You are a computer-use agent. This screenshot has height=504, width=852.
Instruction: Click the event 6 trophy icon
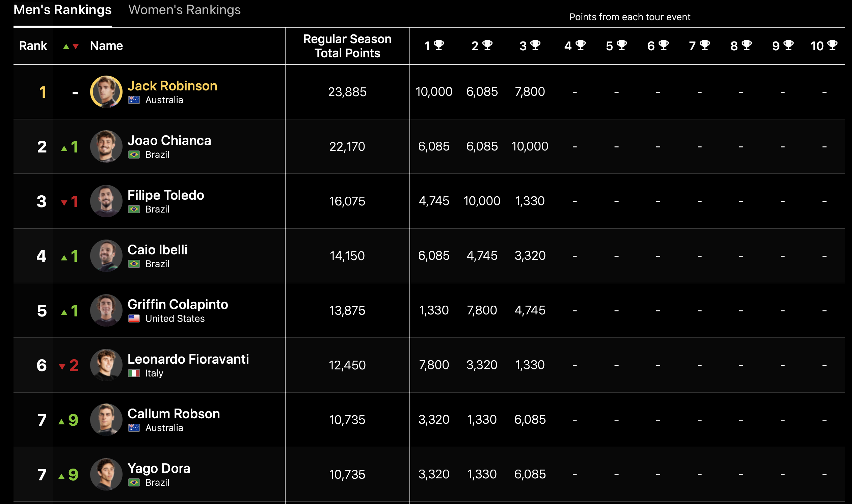click(663, 45)
